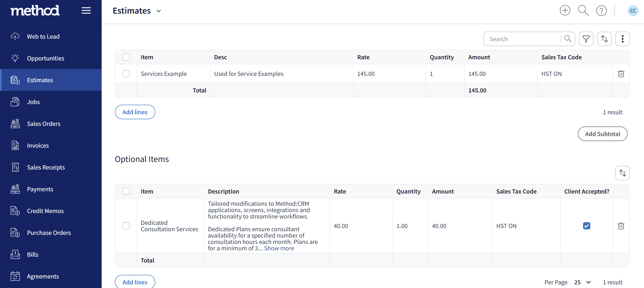Viewport: 644px width, 288px height.
Task: Click the Web to Lead cloud icon
Action: pos(15,37)
